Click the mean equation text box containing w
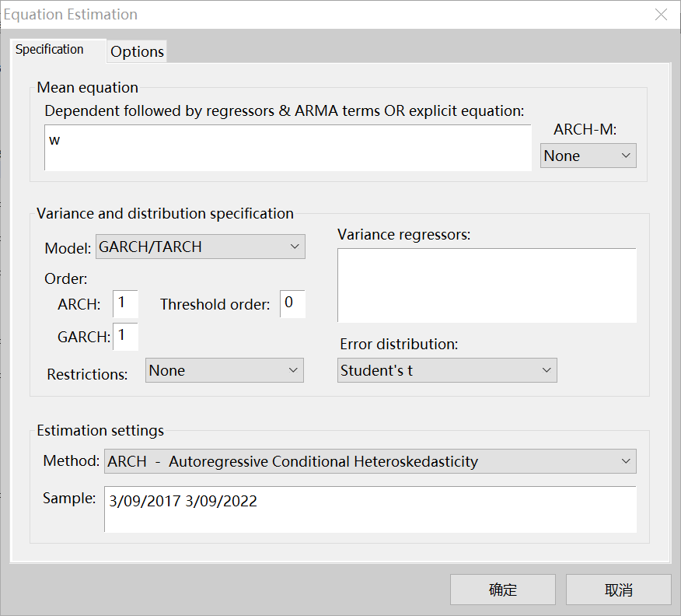The image size is (681, 616). point(288,148)
